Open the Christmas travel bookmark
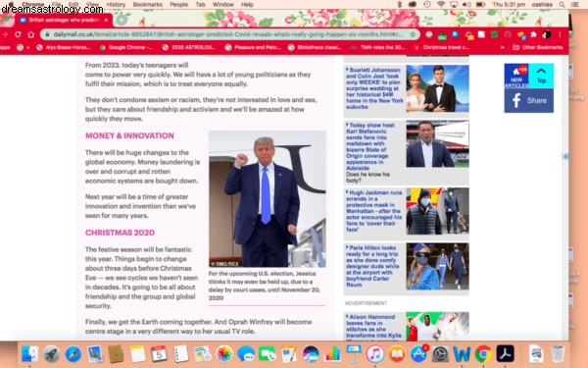Image resolution: width=588 pixels, height=368 pixels. point(441,47)
